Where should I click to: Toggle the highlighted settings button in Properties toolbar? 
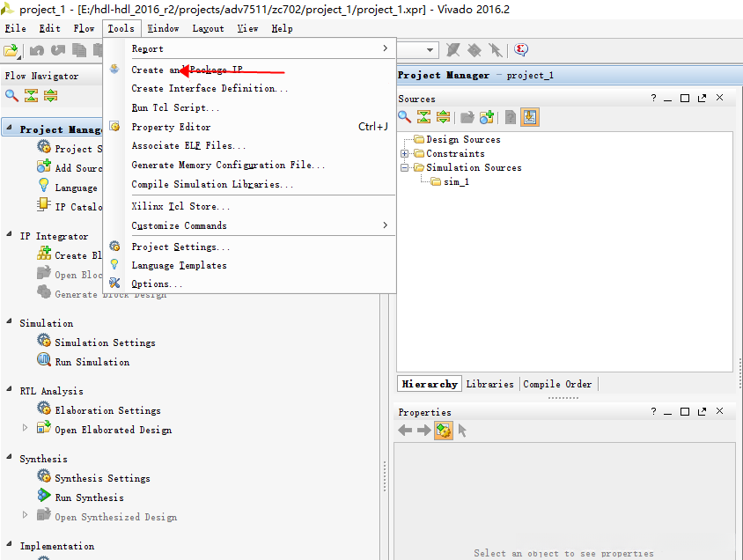coord(444,431)
